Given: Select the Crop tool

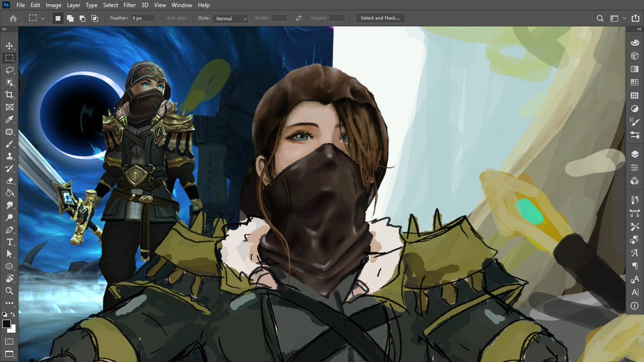Looking at the screenshot, I should [x=9, y=95].
